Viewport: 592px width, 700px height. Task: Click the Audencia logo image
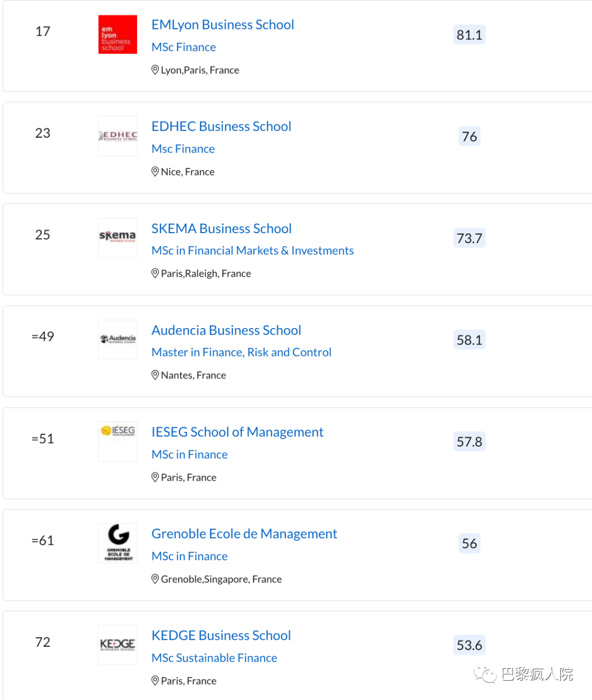(117, 339)
